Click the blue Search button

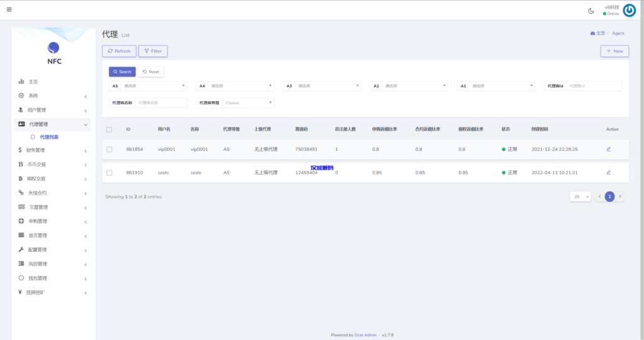[122, 72]
